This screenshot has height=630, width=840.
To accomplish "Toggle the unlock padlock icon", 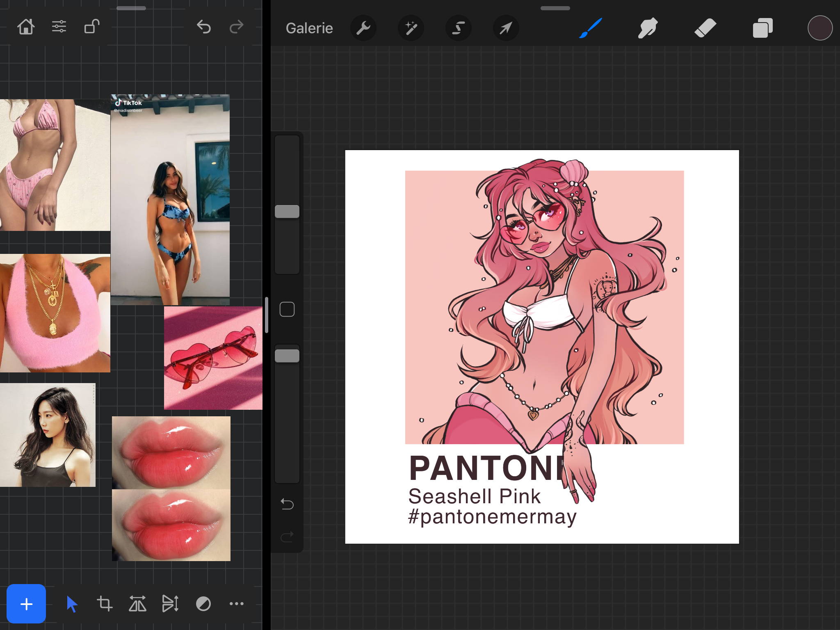I will pos(92,27).
